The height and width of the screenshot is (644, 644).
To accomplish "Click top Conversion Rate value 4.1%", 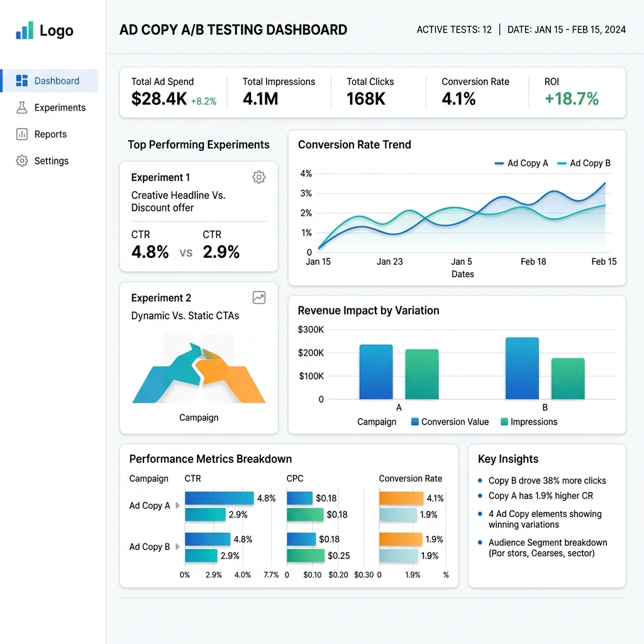I will [x=458, y=99].
